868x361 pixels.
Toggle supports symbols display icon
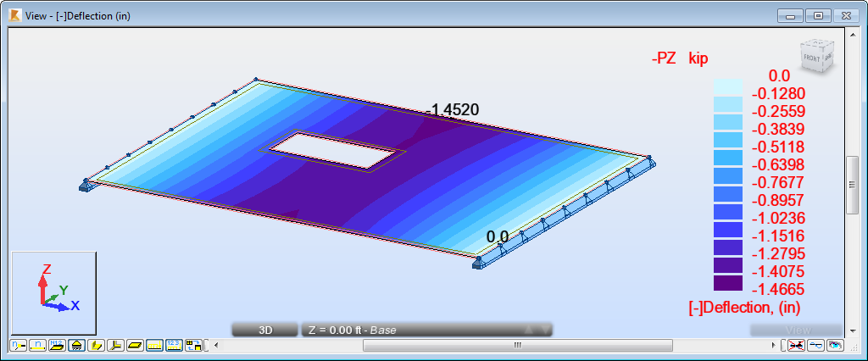(x=75, y=346)
